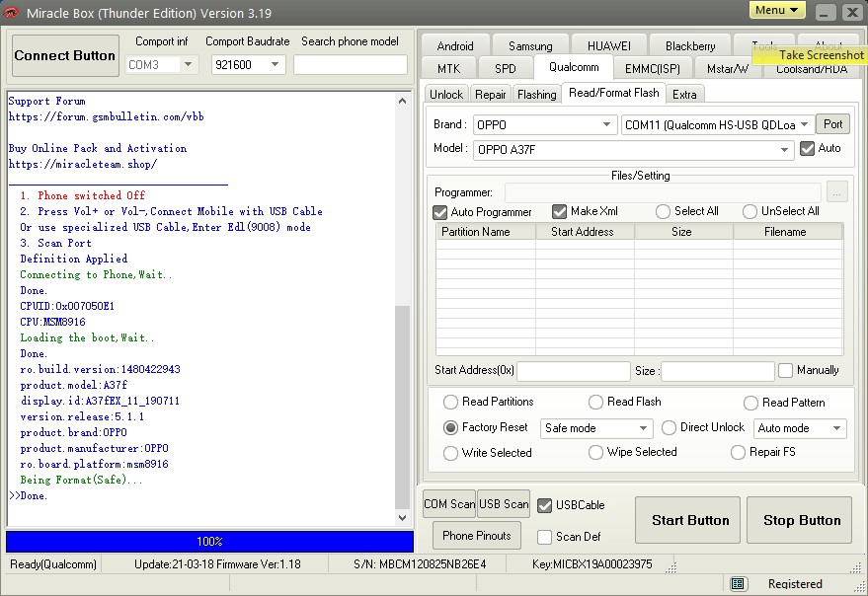Viewport: 868px width, 596px height.
Task: Click the Programmer path field
Action: (x=663, y=192)
